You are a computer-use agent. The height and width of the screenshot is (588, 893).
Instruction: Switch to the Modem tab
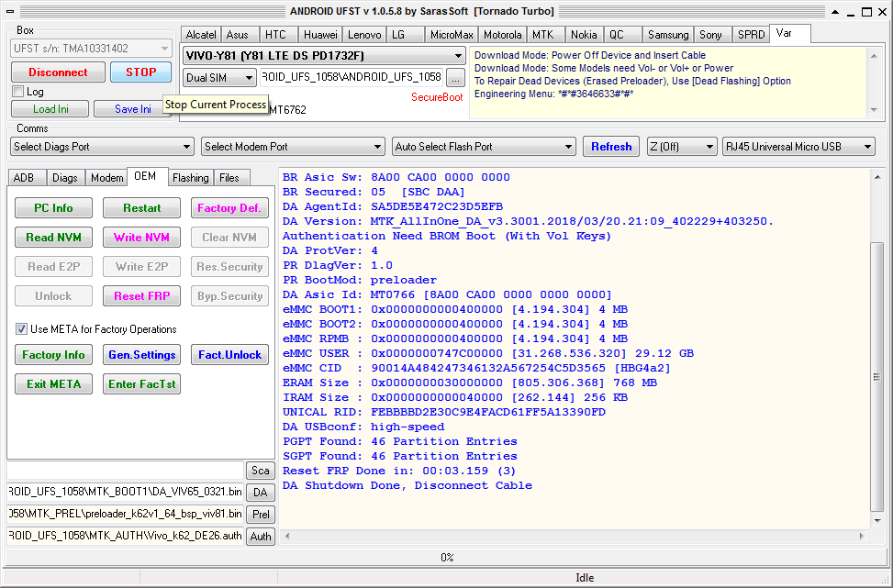(106, 178)
